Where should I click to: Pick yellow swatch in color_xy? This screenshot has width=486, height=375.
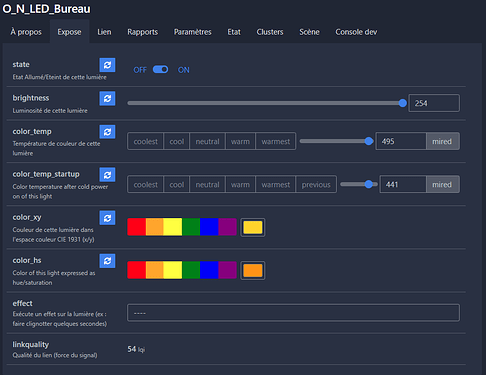tap(173, 227)
